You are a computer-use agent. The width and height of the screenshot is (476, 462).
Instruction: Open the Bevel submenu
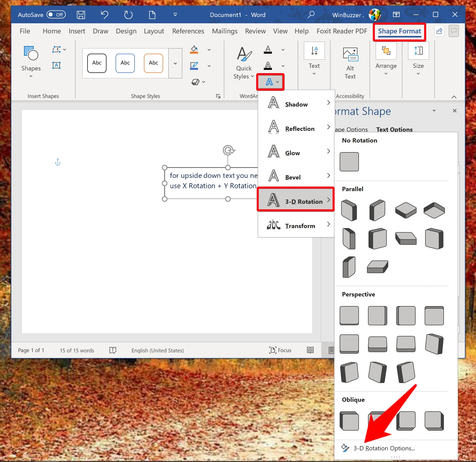(x=296, y=175)
